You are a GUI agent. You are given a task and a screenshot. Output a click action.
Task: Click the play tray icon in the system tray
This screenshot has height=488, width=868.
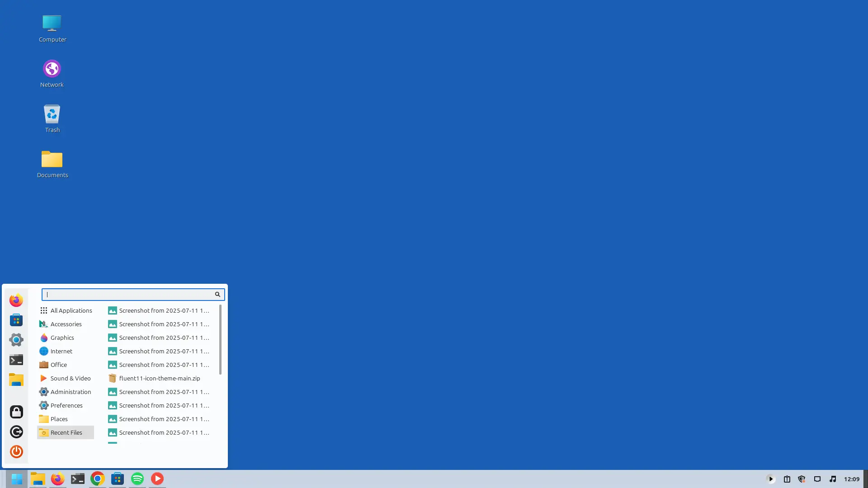click(x=771, y=479)
